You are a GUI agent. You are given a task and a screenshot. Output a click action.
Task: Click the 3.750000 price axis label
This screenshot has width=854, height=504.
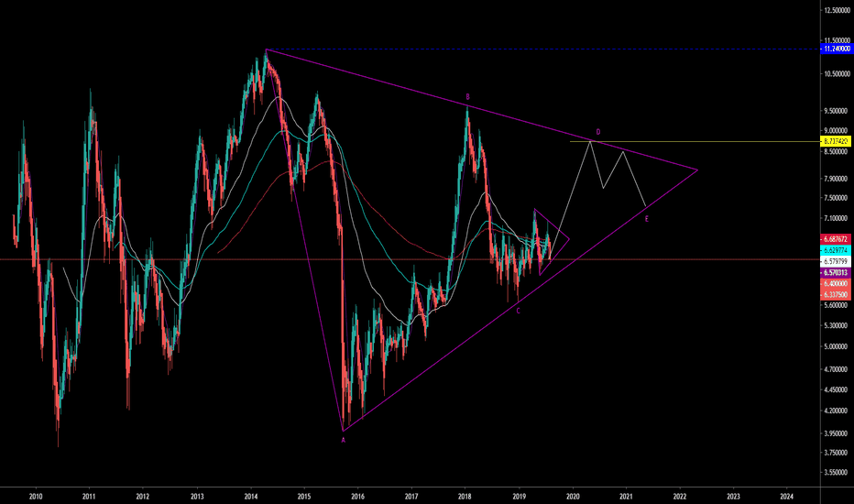tap(838, 453)
